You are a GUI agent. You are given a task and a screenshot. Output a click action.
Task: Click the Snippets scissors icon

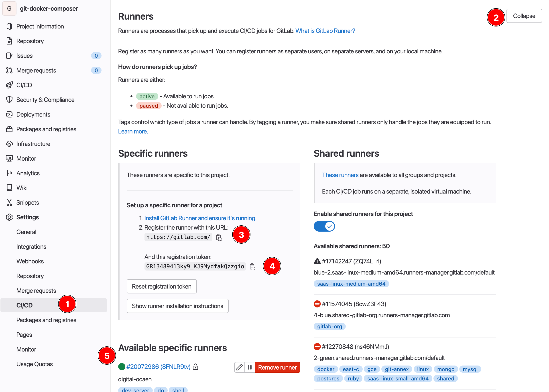pos(9,202)
